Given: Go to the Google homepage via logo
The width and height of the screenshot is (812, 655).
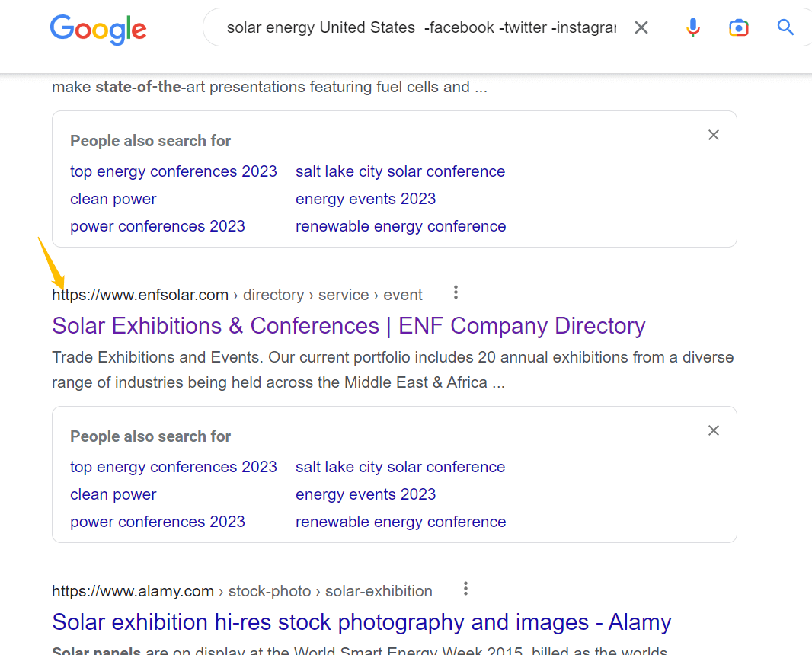Looking at the screenshot, I should coord(98,30).
